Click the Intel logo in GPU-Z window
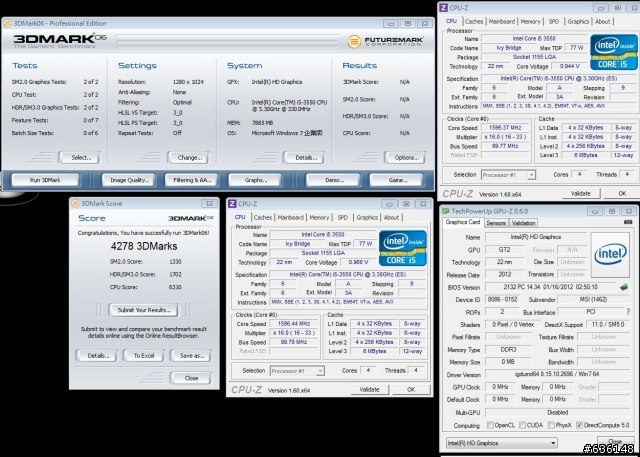Screen dimensions: 640x457 [610, 254]
